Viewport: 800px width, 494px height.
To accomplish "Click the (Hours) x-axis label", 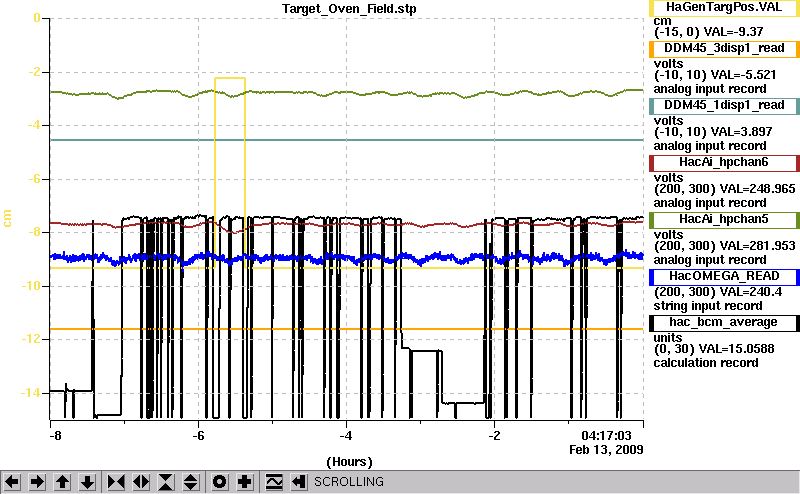I will [349, 462].
